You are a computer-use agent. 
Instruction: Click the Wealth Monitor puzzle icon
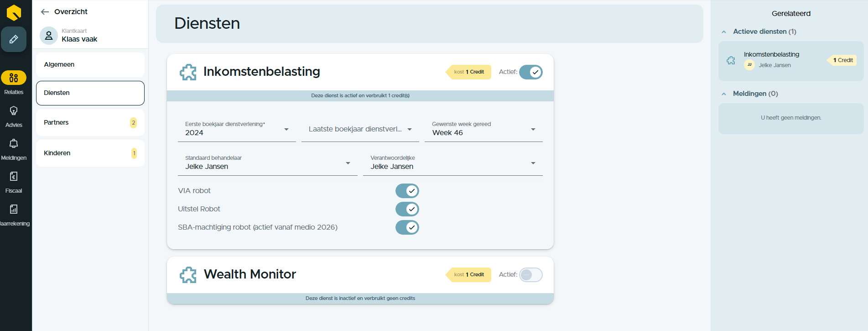click(x=188, y=275)
